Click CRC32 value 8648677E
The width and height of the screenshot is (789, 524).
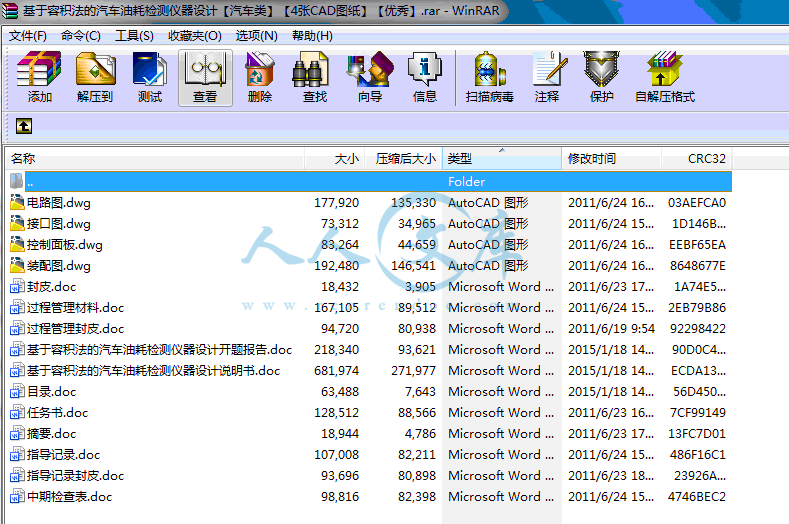(698, 265)
